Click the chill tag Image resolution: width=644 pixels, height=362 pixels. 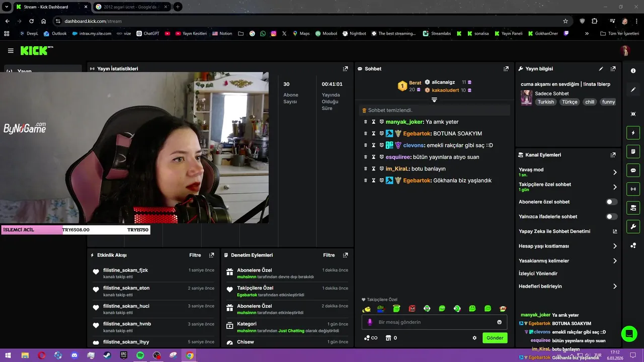[x=590, y=102]
